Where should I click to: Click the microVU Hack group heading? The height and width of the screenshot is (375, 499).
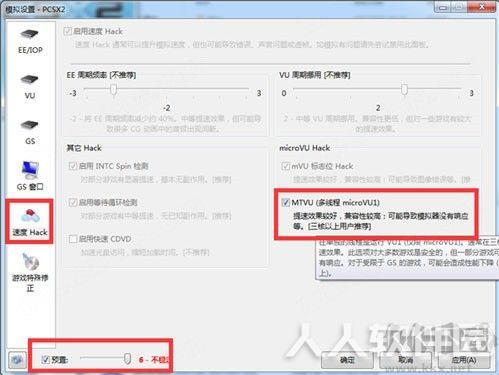click(304, 148)
